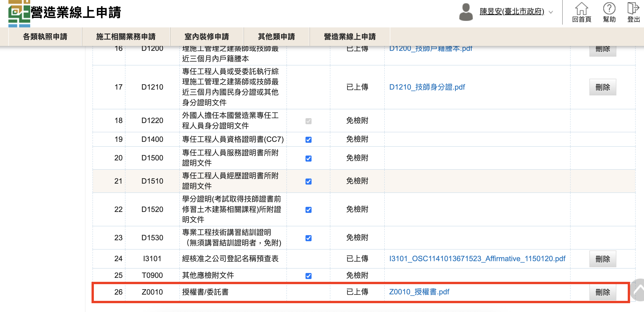Delete the I3101 uploaded file
This screenshot has width=644, height=312.
602,259
